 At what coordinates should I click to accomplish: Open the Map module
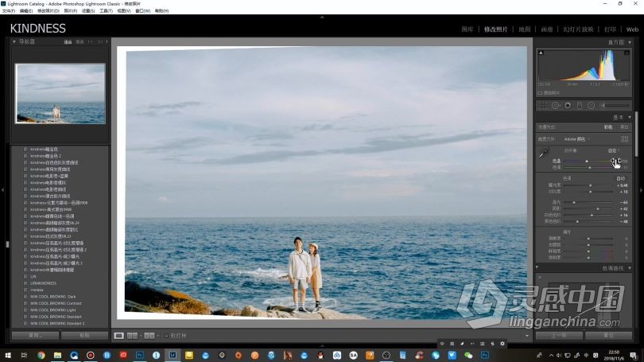pyautogui.click(x=524, y=29)
